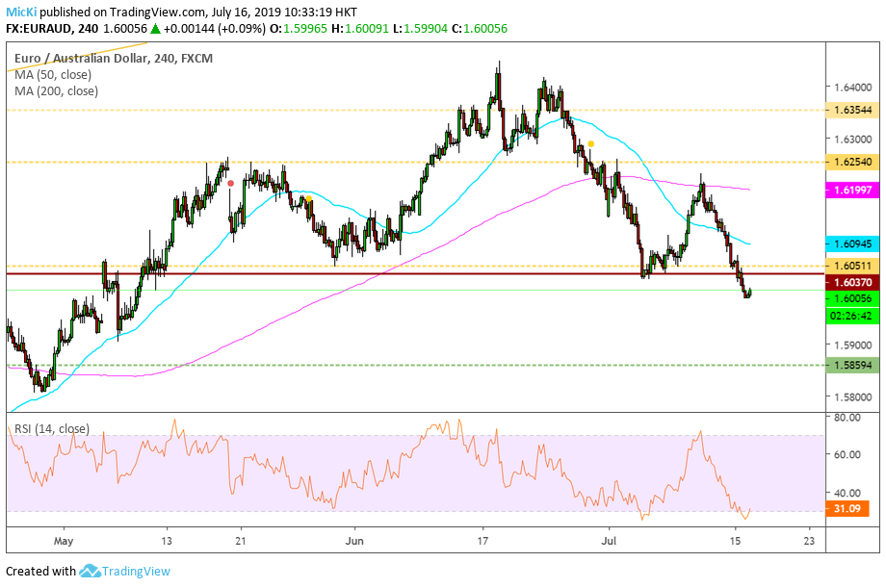
Task: Click the 'Jul' date axis label
Action: pos(609,541)
